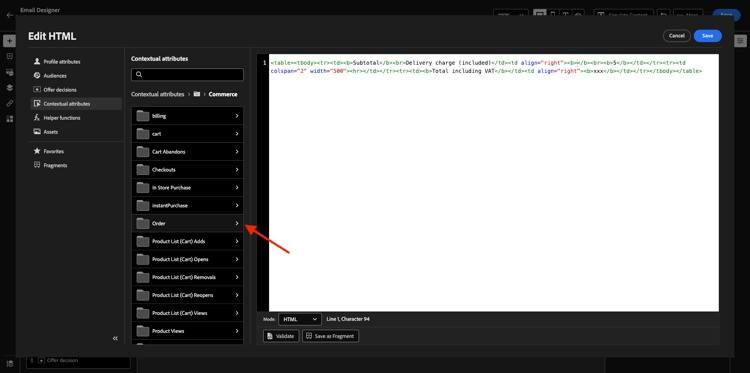Expand the Order folder chevron
The height and width of the screenshot is (373, 750).
(237, 223)
